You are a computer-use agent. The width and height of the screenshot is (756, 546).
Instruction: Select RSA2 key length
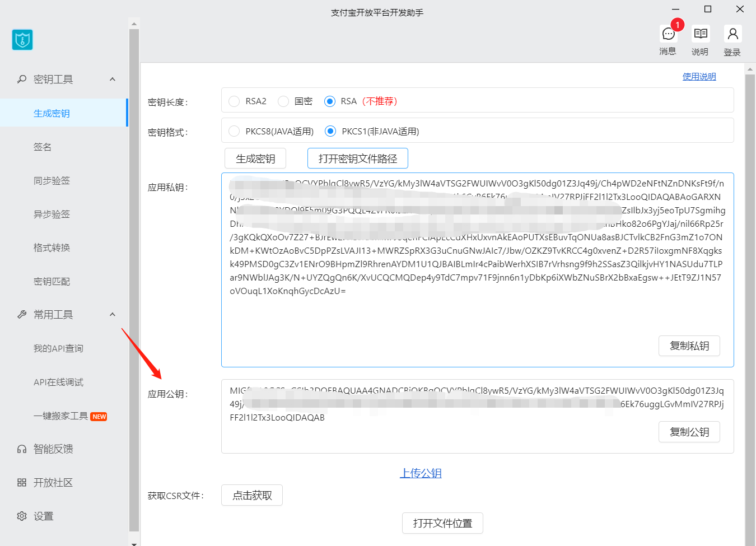pyautogui.click(x=234, y=101)
